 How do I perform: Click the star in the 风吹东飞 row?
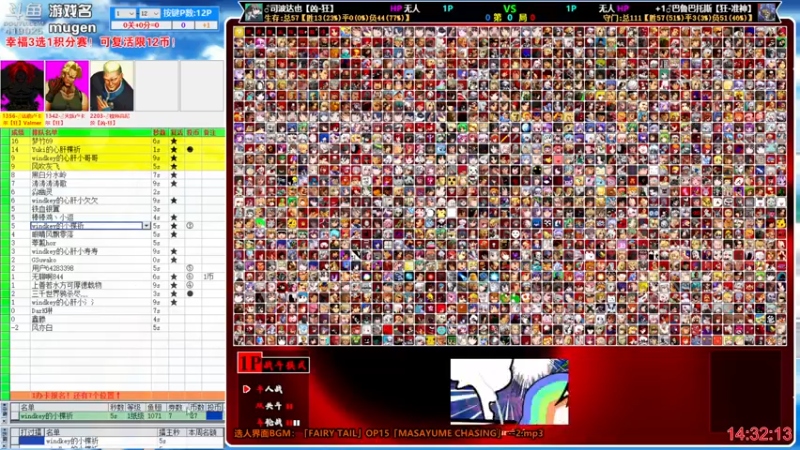pyautogui.click(x=174, y=166)
